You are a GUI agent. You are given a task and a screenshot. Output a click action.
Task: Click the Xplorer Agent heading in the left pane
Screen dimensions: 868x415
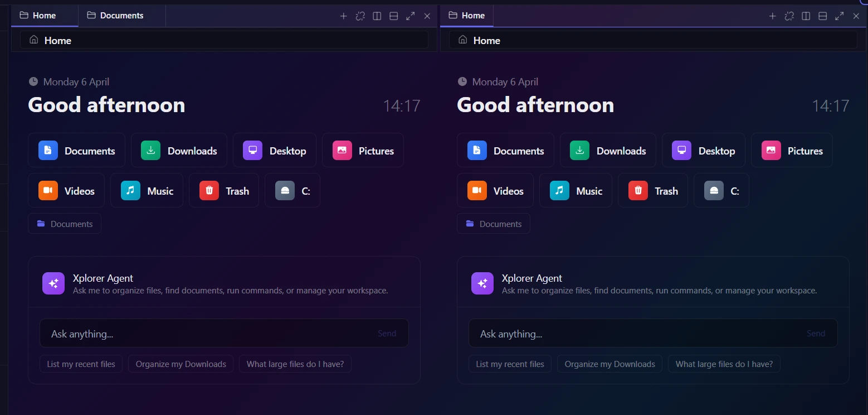click(x=103, y=278)
